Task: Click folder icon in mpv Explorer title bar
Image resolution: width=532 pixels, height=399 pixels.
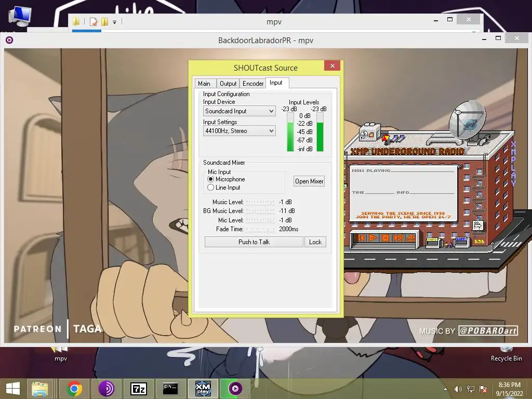Action: click(76, 22)
